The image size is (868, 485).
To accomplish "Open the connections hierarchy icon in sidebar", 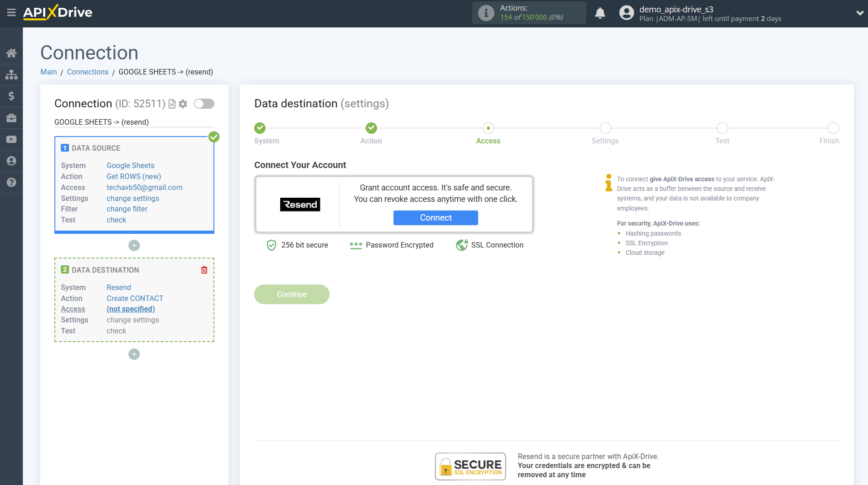I will pos(11,74).
